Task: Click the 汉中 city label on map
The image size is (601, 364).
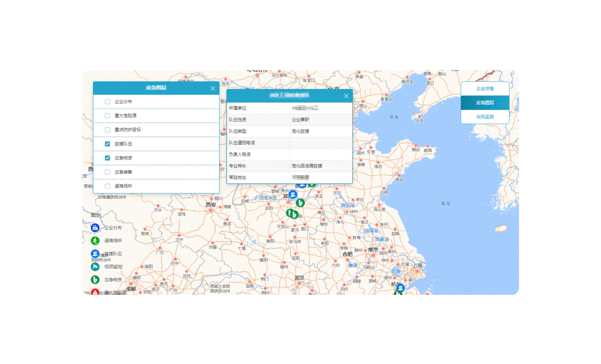Action: click(x=179, y=240)
